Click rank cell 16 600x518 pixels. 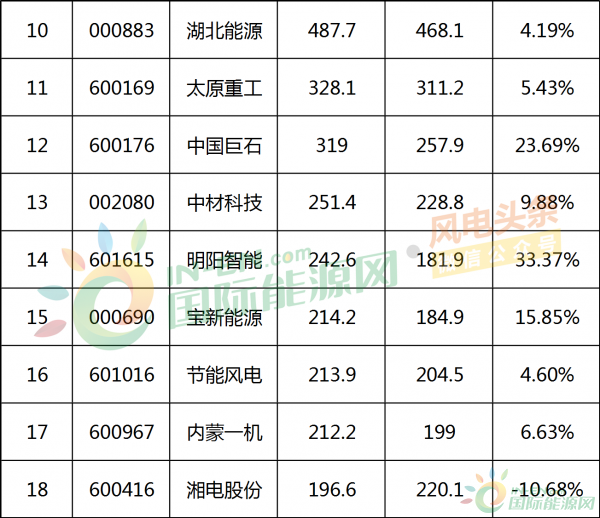(x=37, y=375)
